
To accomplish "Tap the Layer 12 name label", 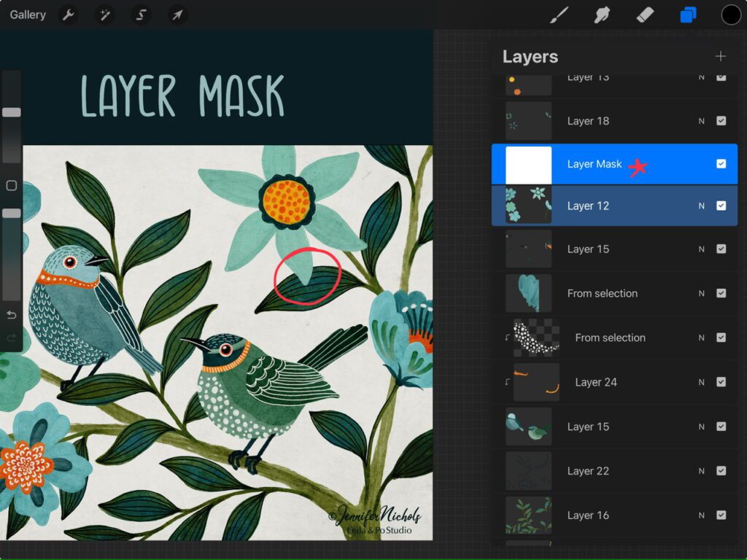I will (x=588, y=206).
